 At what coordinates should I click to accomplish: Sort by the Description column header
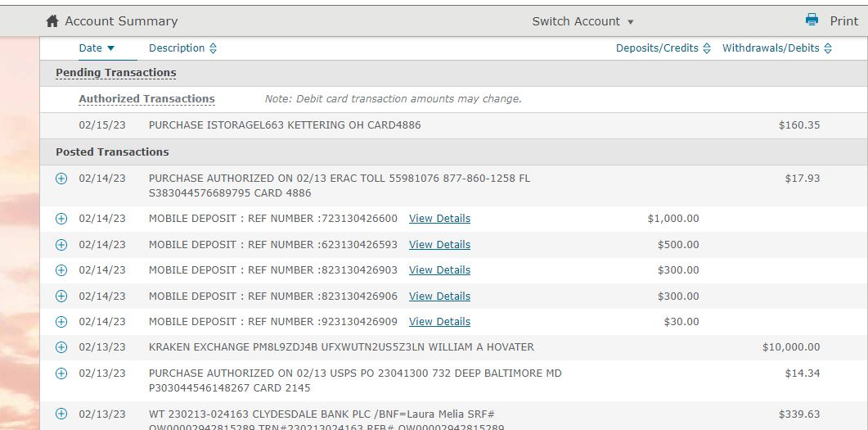coord(177,48)
